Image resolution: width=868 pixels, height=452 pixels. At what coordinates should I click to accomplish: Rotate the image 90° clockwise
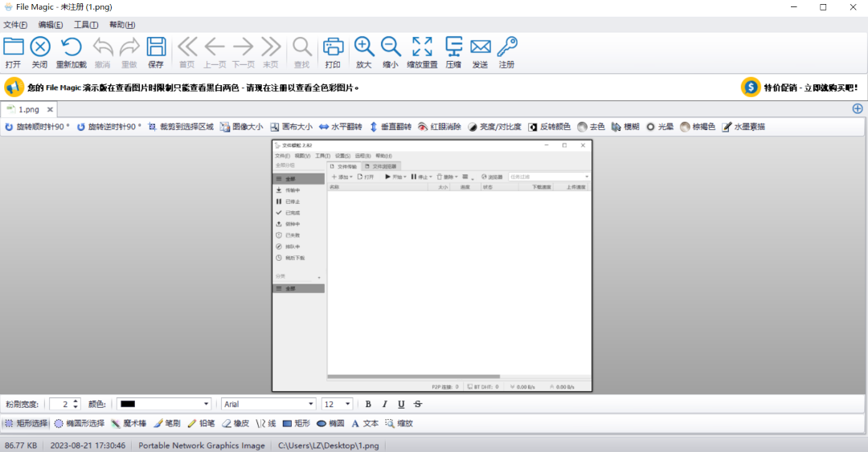(x=37, y=127)
